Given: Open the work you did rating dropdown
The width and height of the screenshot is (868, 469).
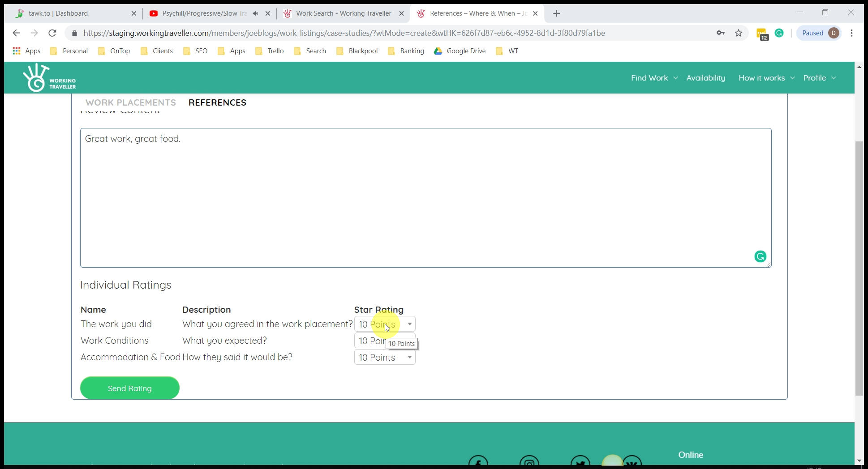Looking at the screenshot, I should 384,324.
